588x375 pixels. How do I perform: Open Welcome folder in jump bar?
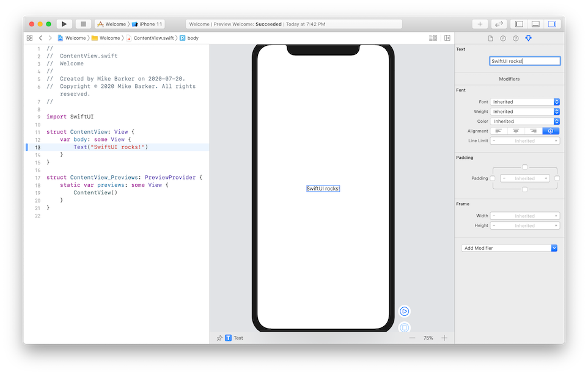click(106, 38)
